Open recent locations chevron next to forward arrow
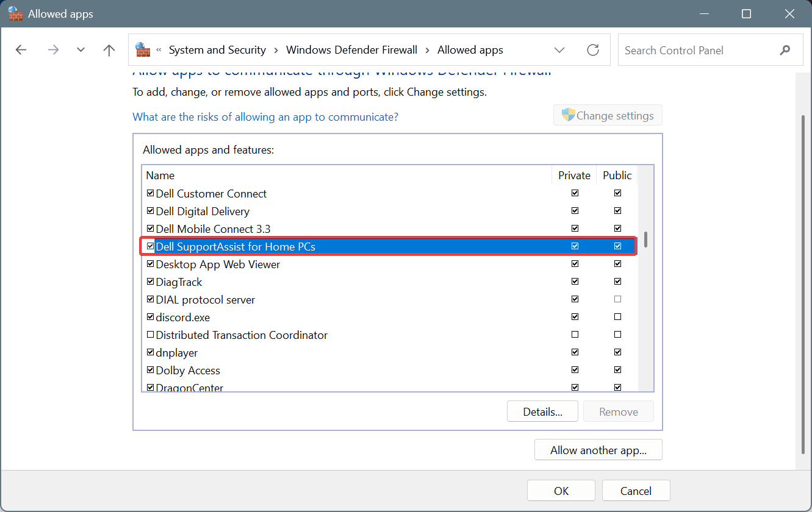 pos(81,50)
